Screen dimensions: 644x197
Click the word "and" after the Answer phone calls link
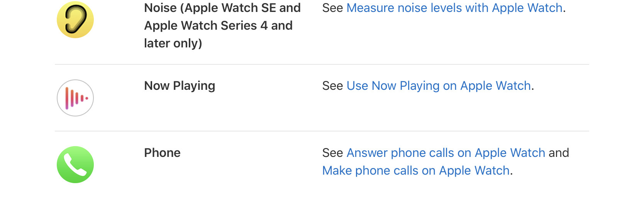(x=559, y=153)
